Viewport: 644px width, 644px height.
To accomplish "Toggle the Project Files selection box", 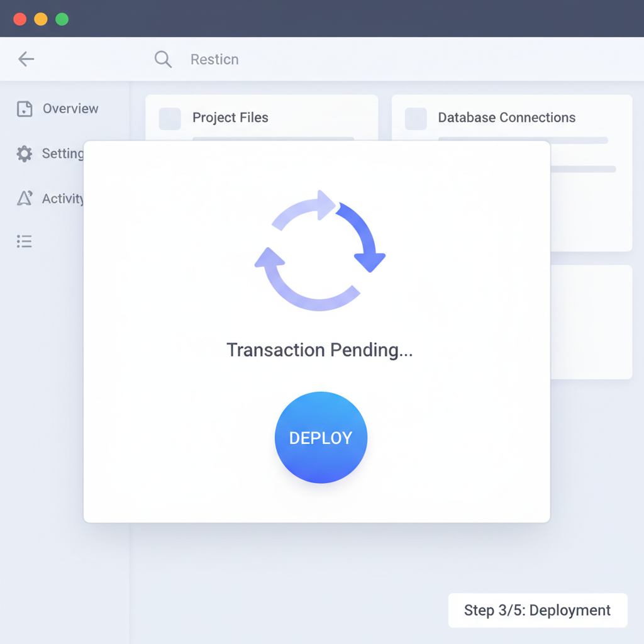I will coord(169,118).
